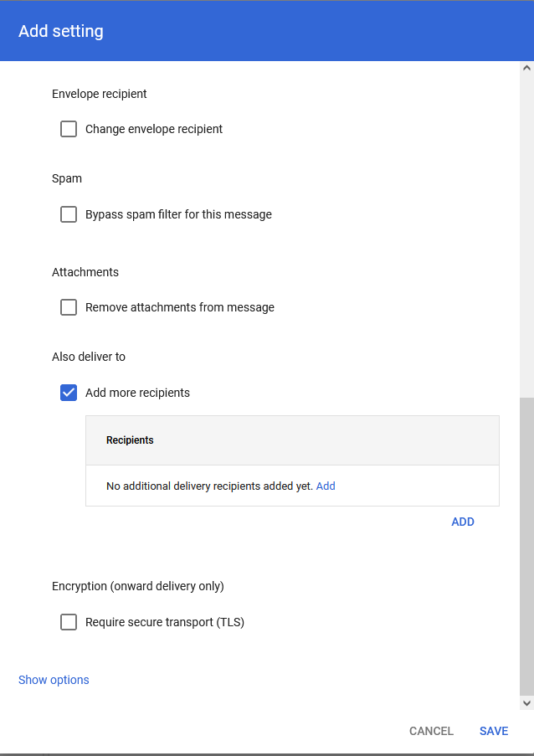Screen dimensions: 534x756
Task: Cancel the Add setting dialog
Action: pyautogui.click(x=431, y=731)
